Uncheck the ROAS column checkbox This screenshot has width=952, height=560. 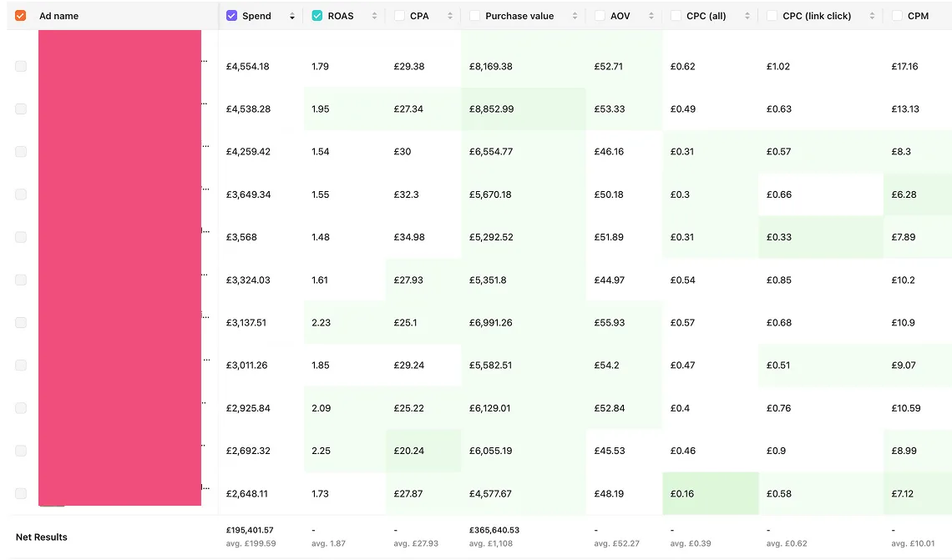tap(317, 16)
